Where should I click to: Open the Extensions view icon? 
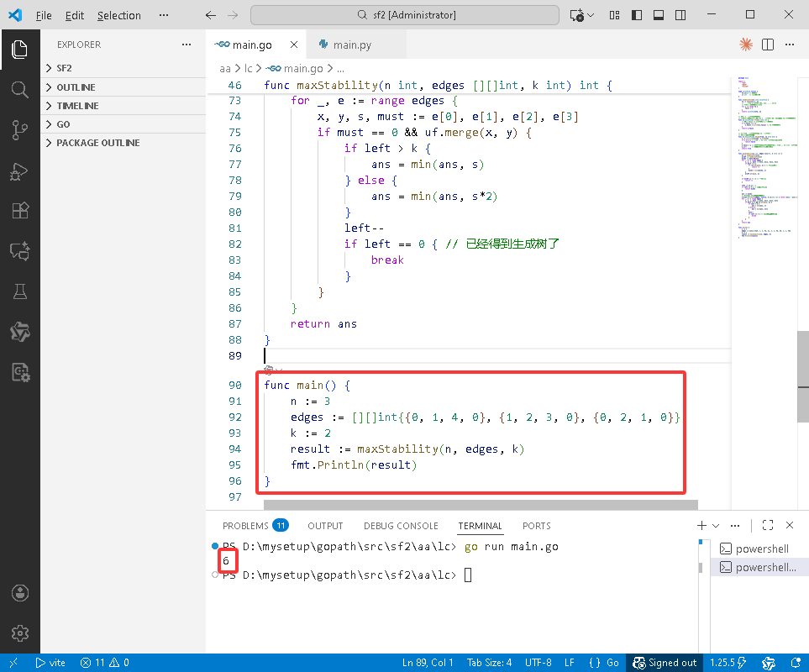[19, 210]
